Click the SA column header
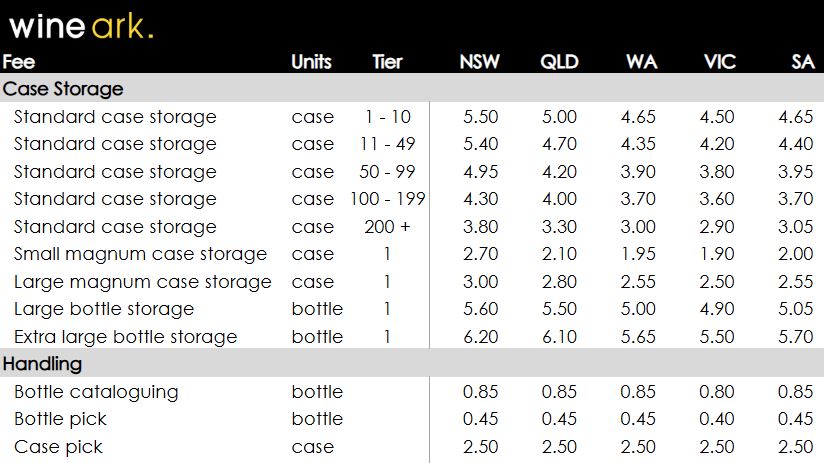829x463 pixels. click(802, 62)
